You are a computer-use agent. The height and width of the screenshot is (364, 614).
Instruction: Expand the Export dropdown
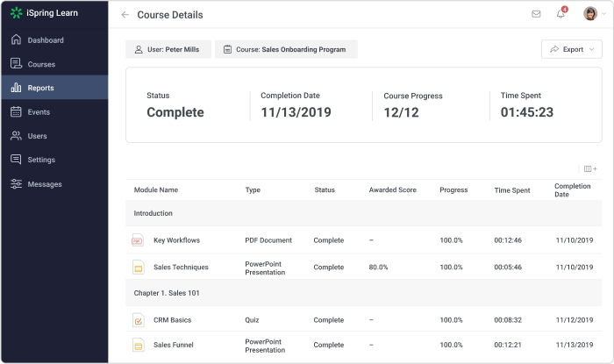coord(571,49)
